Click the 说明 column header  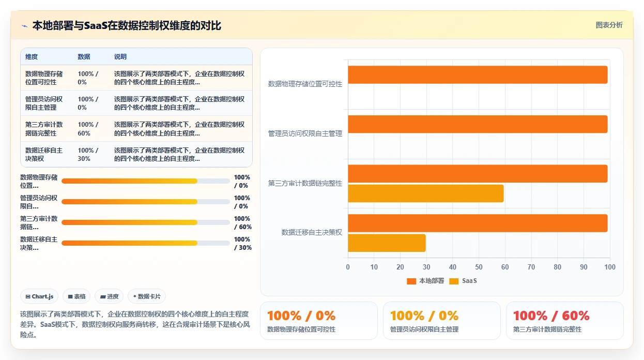120,57
